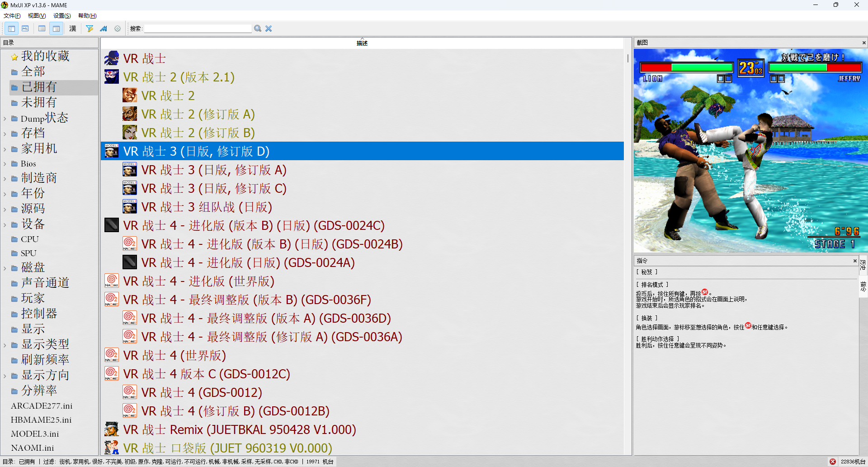Click dark icon of GDS-0024C entry

pos(112,225)
